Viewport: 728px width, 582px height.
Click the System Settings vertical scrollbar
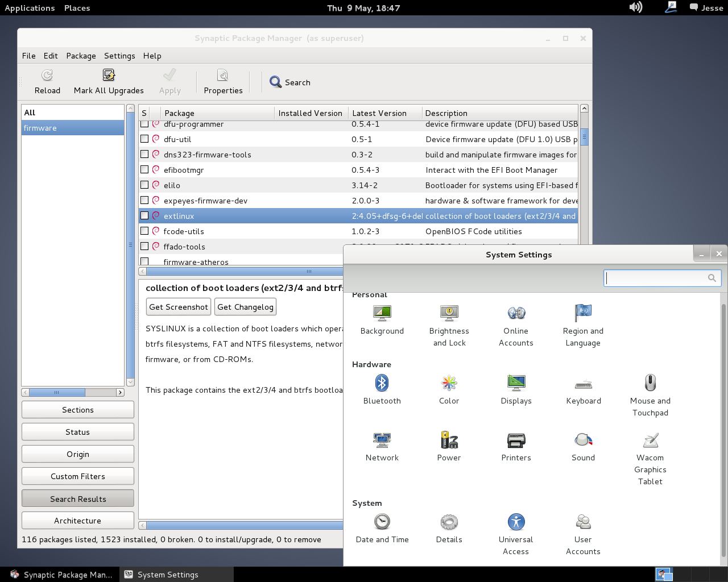[x=723, y=430]
